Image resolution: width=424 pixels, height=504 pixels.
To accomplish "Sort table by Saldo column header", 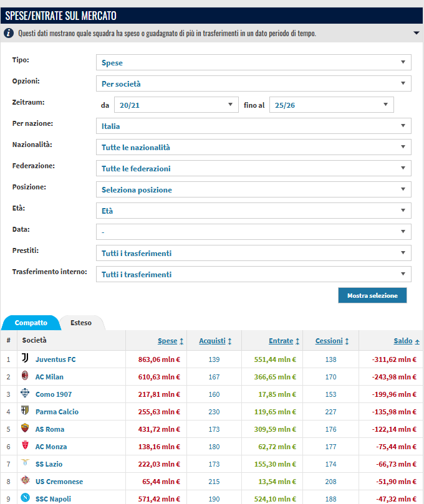I will point(403,341).
